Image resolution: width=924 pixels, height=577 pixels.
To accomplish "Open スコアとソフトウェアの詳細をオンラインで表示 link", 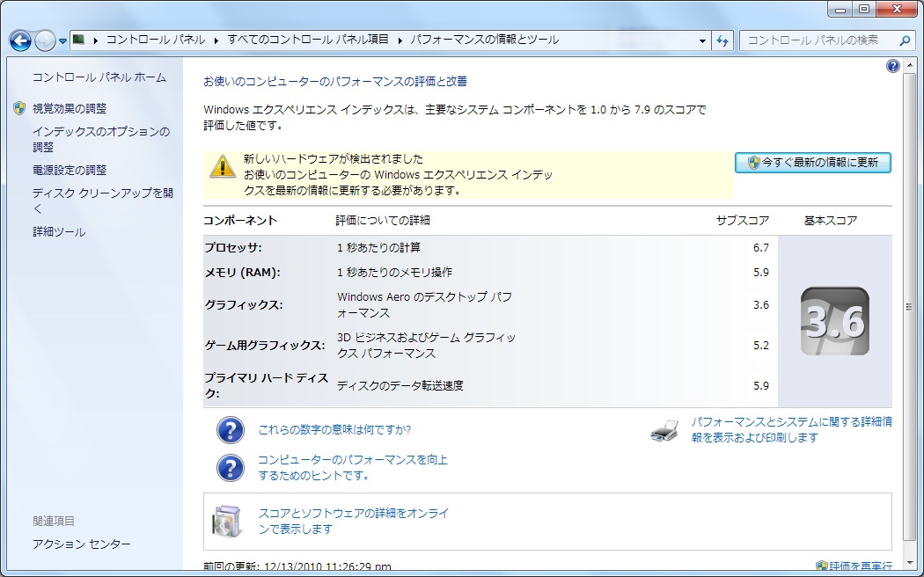I will [354, 521].
